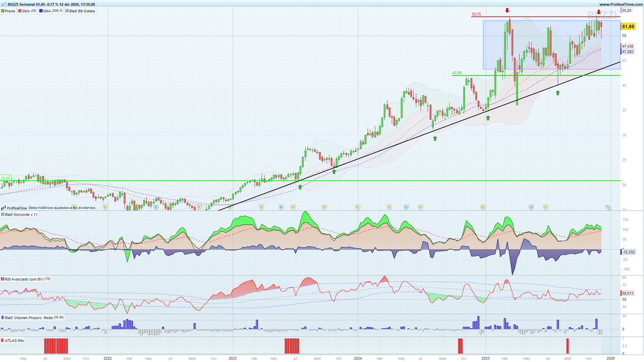The width and height of the screenshot is (644, 362).
Task: Click the chart icon beside the BUZZI title
Action: 3,4
